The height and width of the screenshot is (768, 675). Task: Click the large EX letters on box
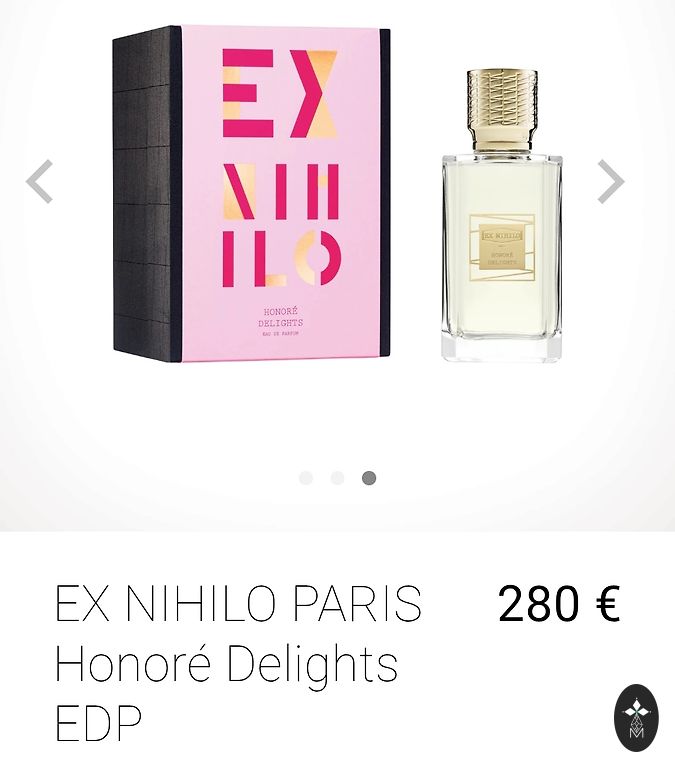(280, 93)
